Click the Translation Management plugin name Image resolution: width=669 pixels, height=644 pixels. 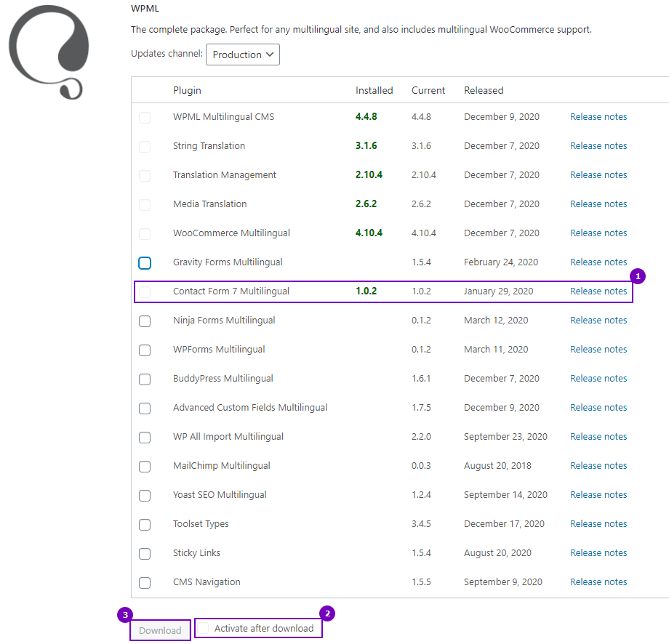tap(225, 175)
